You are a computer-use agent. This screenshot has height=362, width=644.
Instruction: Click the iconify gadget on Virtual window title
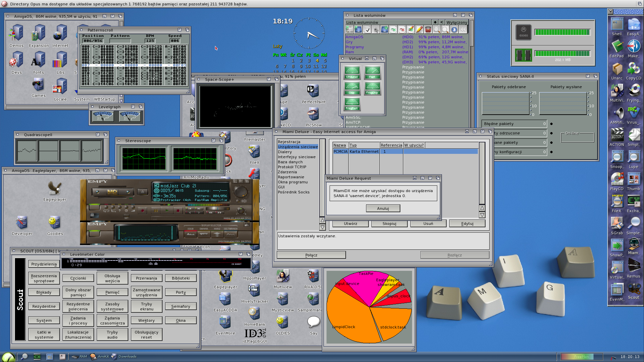[x=367, y=58]
